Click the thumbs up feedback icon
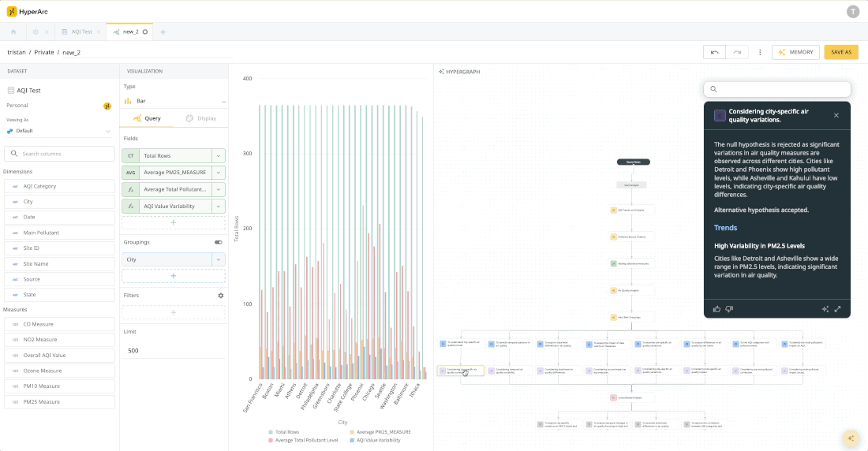 (716, 309)
